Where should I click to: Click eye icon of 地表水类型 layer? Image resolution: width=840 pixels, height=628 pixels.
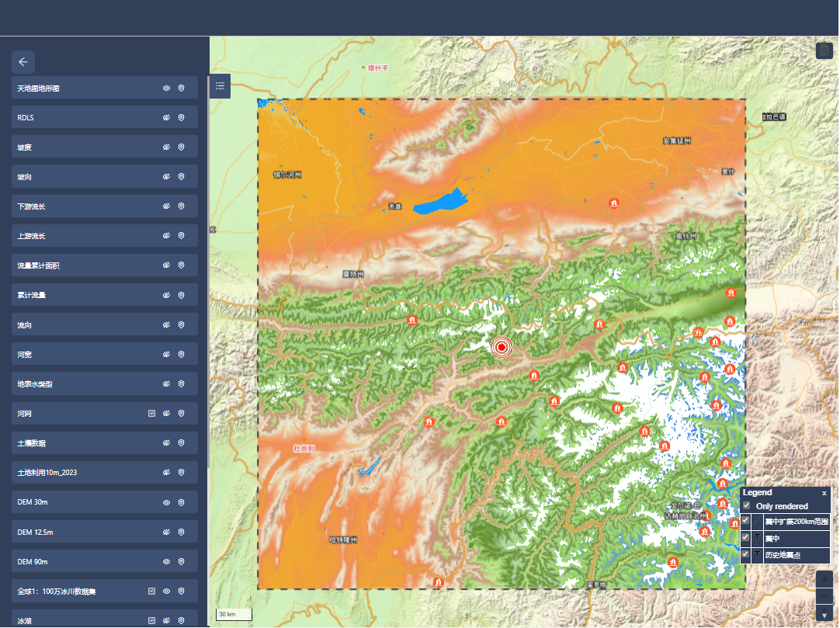pyautogui.click(x=167, y=383)
